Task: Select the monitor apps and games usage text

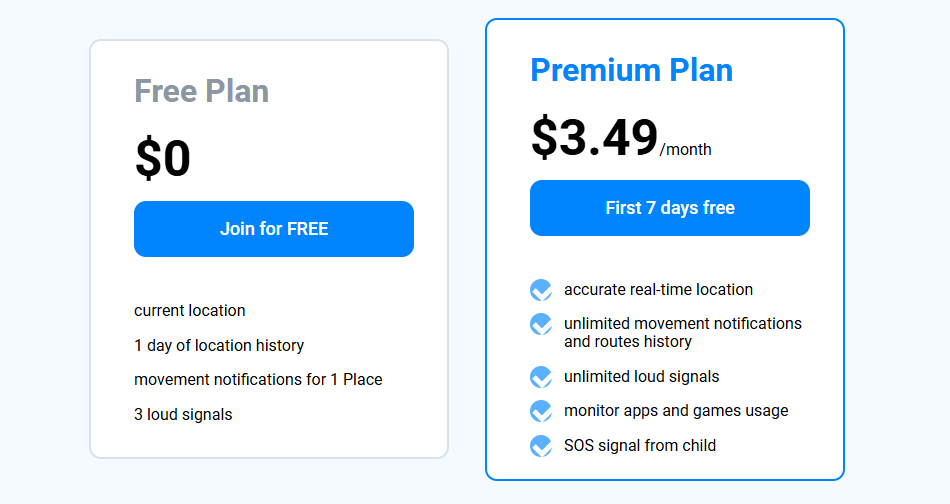Action: (676, 411)
